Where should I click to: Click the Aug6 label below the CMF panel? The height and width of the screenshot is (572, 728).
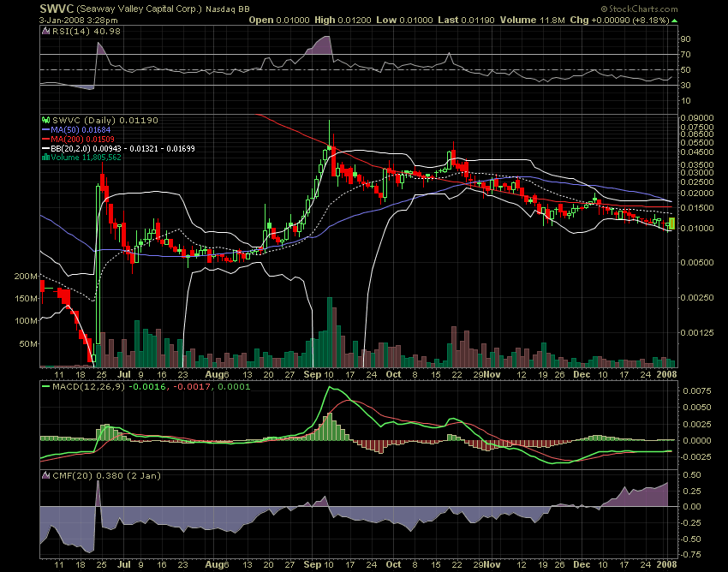[x=217, y=565]
